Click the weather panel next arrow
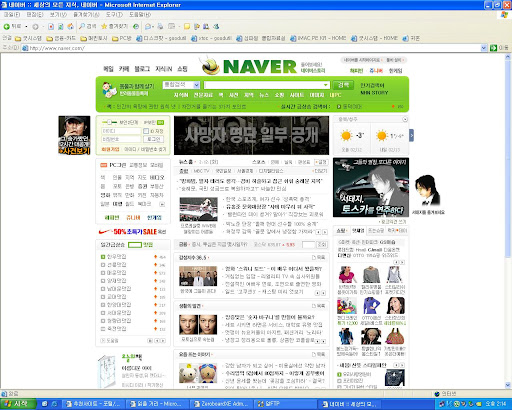The height and width of the screenshot is (410, 512). point(411,135)
